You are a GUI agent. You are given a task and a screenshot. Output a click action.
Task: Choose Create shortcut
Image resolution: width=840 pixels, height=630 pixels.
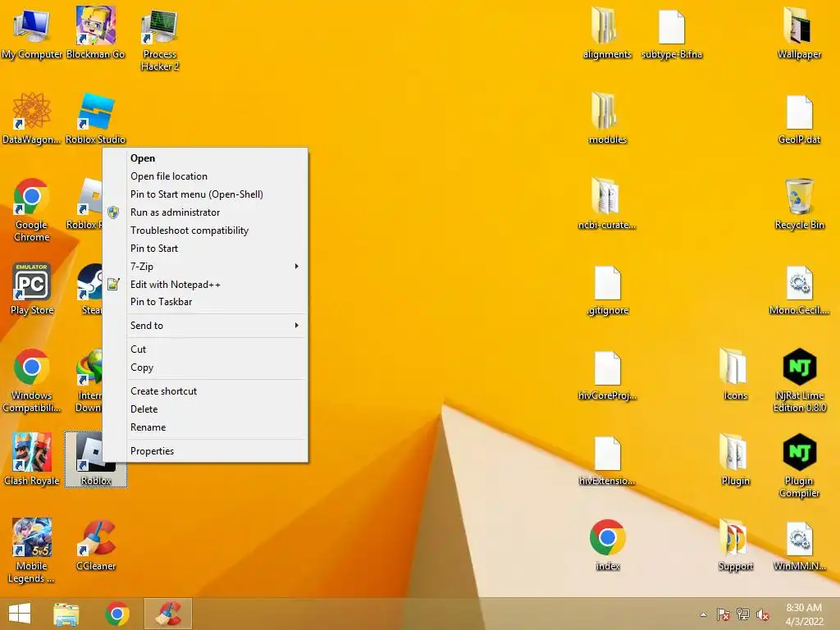pos(217,391)
